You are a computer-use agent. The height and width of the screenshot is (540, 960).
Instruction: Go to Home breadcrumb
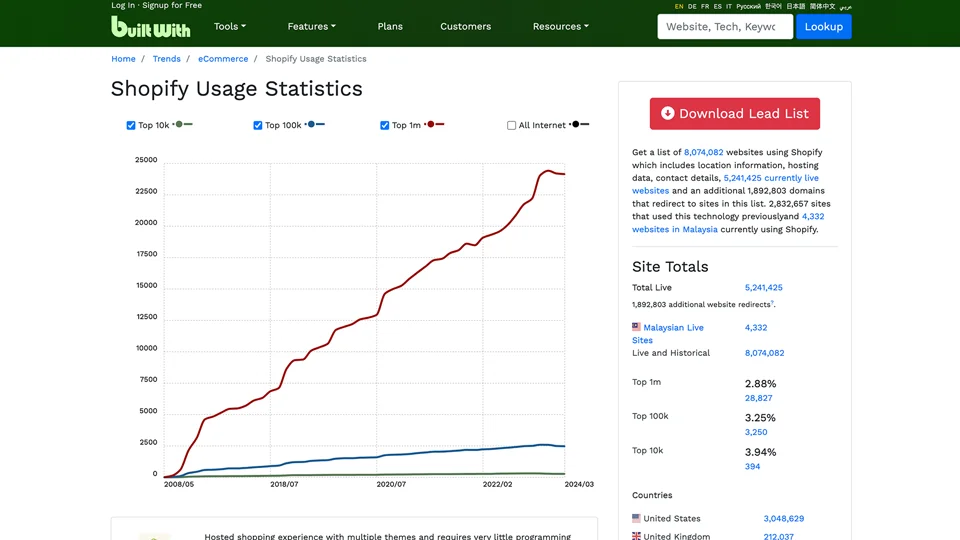coord(123,59)
